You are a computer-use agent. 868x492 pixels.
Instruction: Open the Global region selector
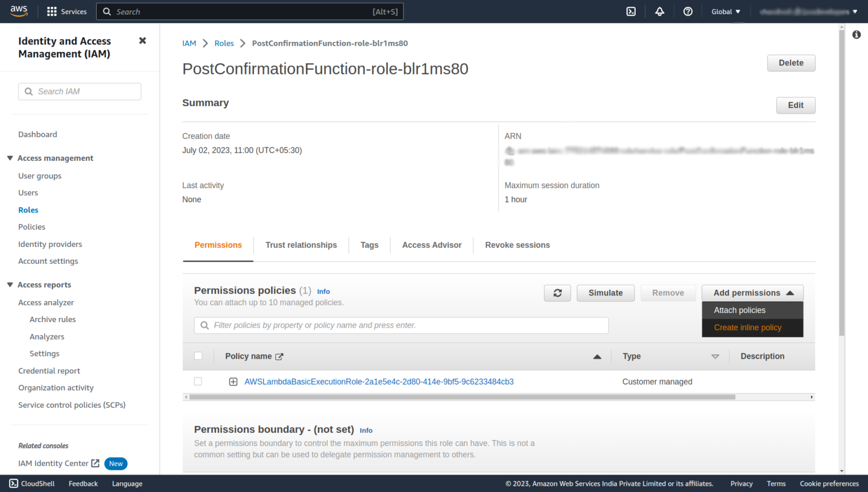[x=725, y=11]
